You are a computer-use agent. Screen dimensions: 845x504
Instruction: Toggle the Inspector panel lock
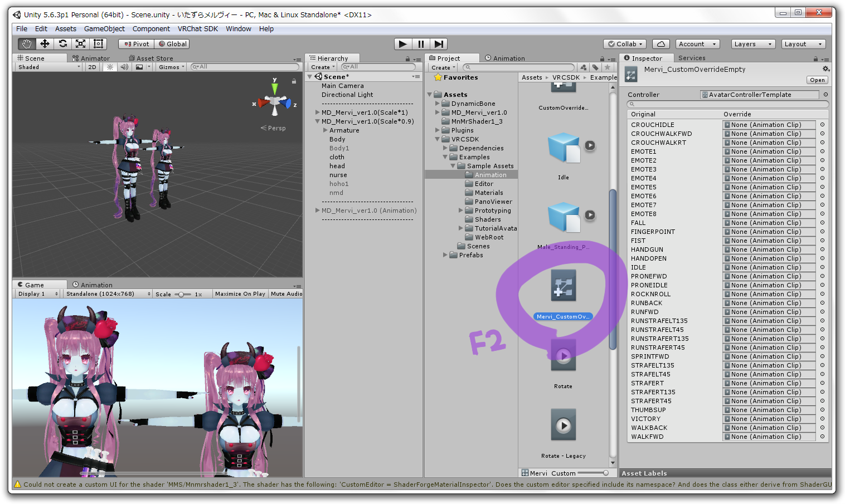815,58
